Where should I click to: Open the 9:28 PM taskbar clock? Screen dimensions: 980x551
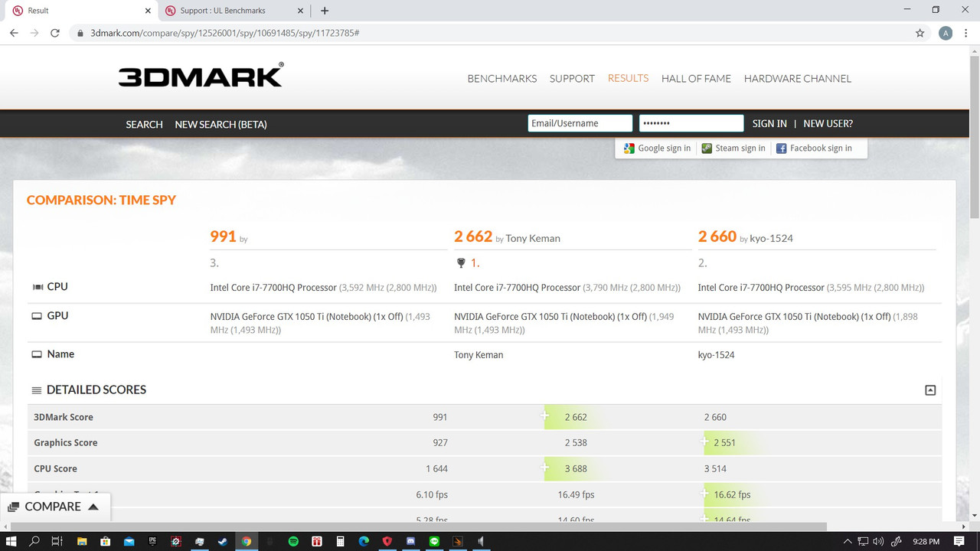[x=926, y=541]
